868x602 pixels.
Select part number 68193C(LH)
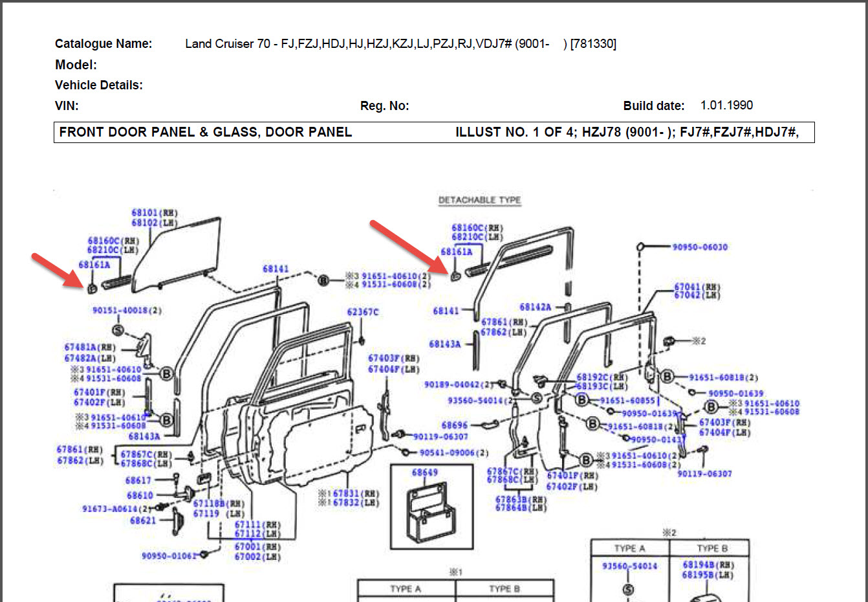[602, 386]
